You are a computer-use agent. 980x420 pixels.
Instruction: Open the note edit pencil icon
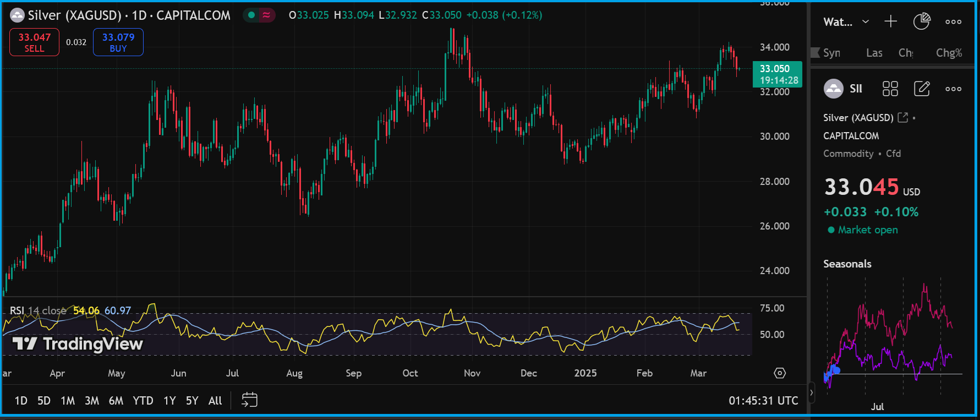[x=921, y=89]
